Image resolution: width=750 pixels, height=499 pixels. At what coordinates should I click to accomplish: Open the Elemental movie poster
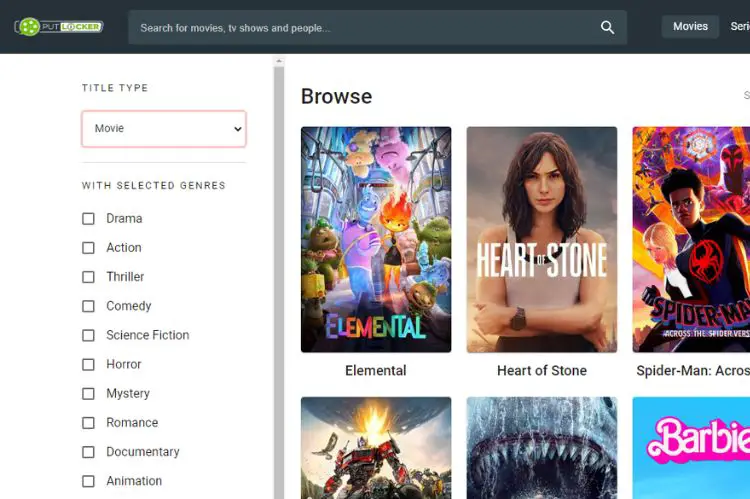tap(376, 239)
